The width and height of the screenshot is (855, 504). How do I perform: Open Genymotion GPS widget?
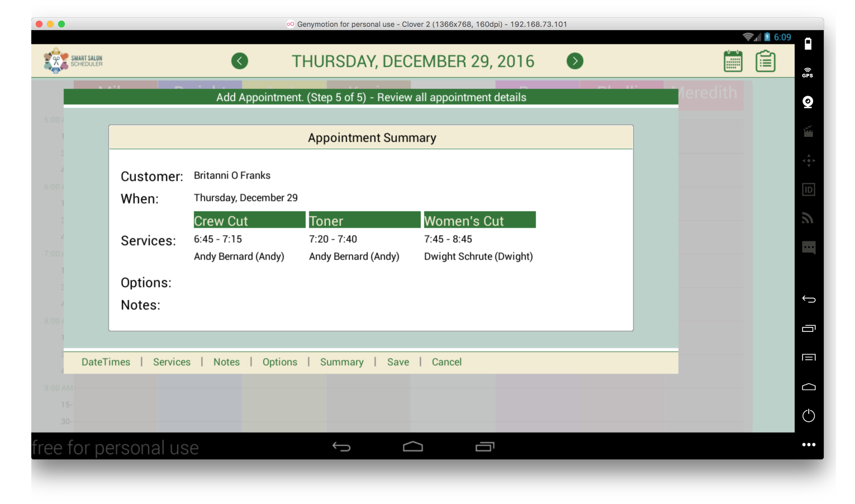[808, 73]
